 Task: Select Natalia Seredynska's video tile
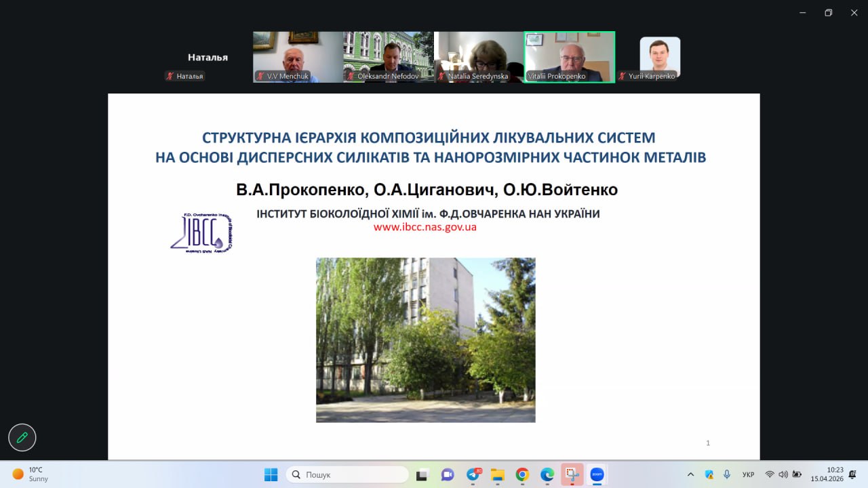pos(479,57)
